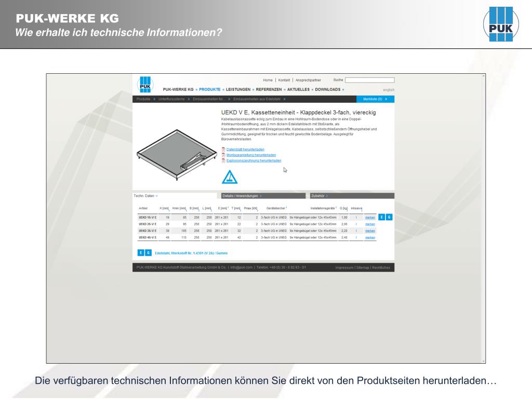Open the Impressum footer link
532x399 pixels.
[344, 268]
